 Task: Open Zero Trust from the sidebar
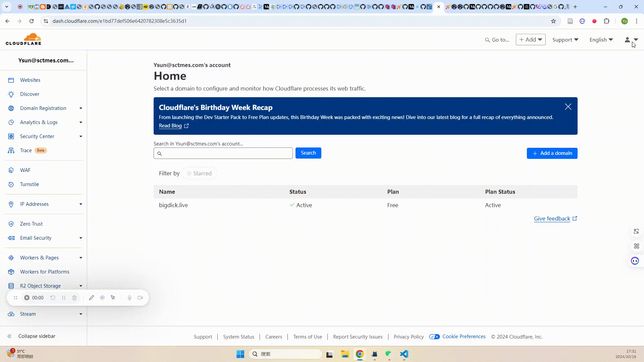click(31, 224)
